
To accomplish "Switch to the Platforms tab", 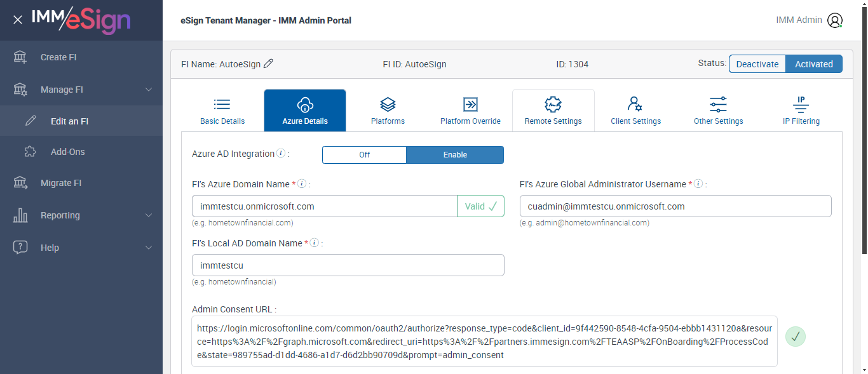I will (388, 110).
